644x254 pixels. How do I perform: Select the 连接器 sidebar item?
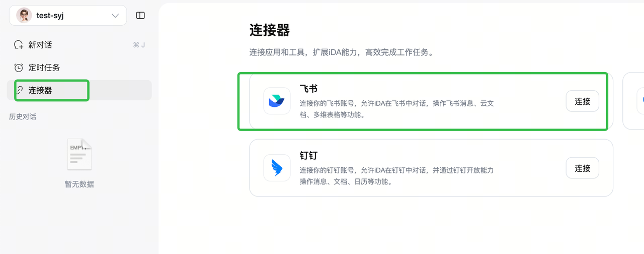click(79, 90)
